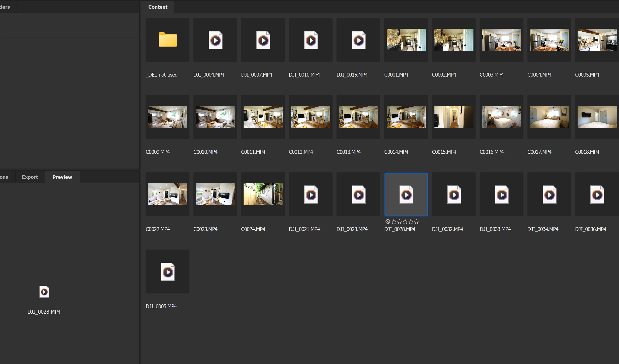Select the C0015.MP4 hallway thumbnail
The width and height of the screenshot is (619, 364).
point(454,117)
